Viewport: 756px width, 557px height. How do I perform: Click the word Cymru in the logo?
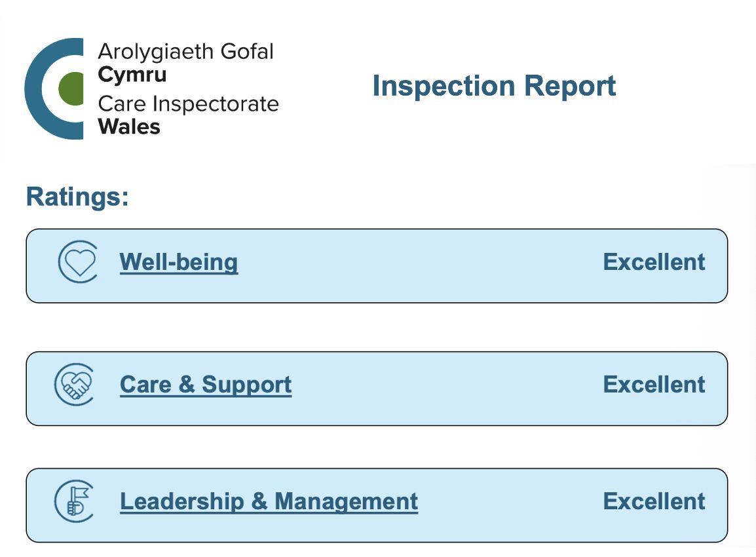click(x=132, y=75)
